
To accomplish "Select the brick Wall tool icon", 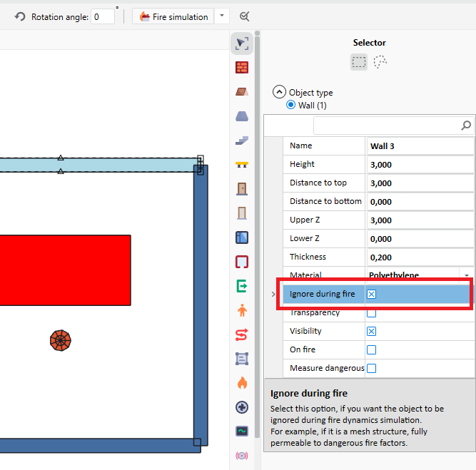I will pyautogui.click(x=242, y=68).
